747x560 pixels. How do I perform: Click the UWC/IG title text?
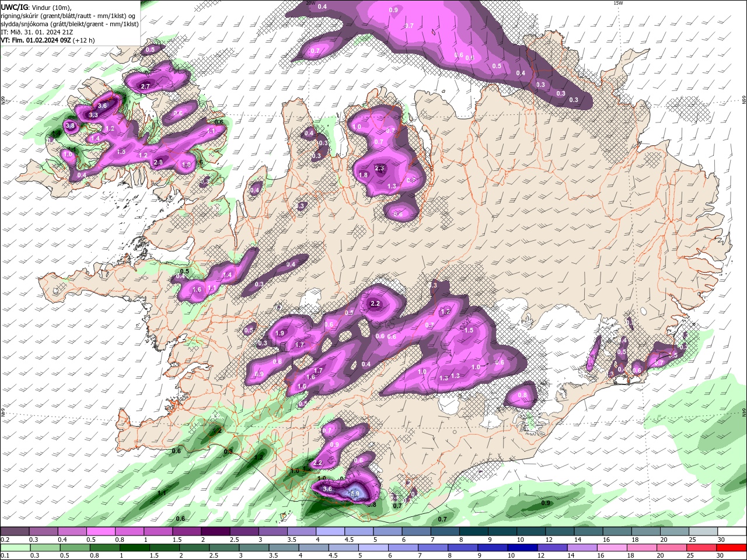click(14, 7)
